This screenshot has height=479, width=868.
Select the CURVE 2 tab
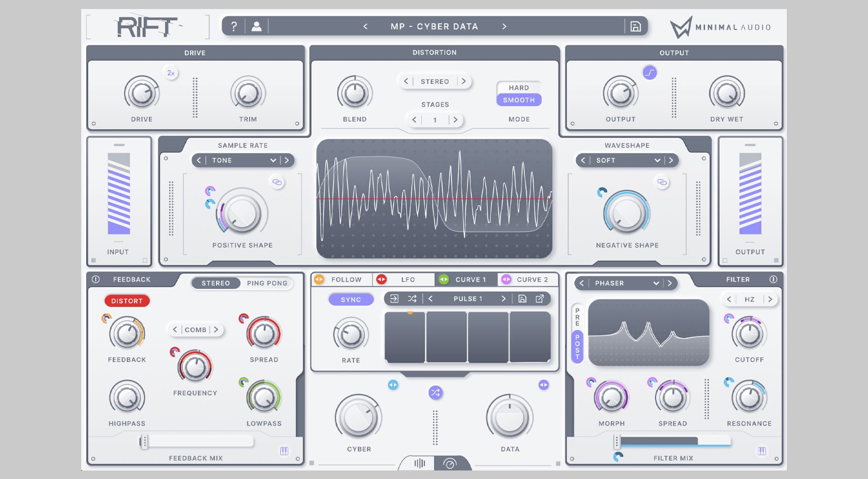point(528,280)
